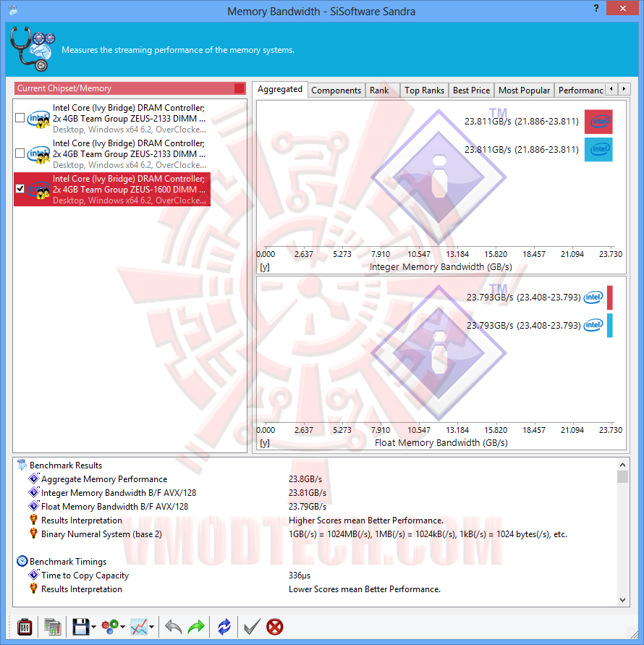Click the blue refresh arrows icon
Screen dimensions: 644x645
pos(224,628)
